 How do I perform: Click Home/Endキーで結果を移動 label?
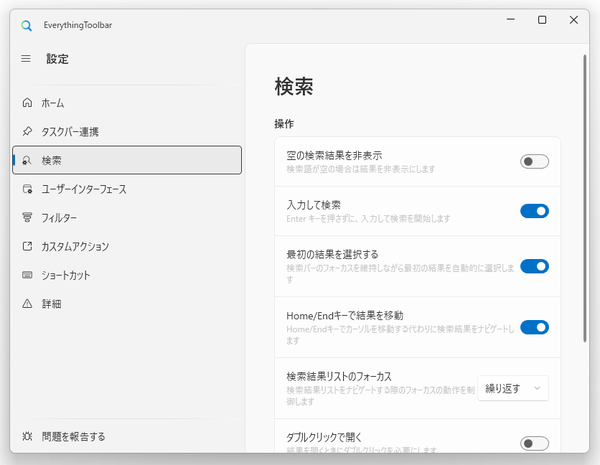(x=345, y=316)
